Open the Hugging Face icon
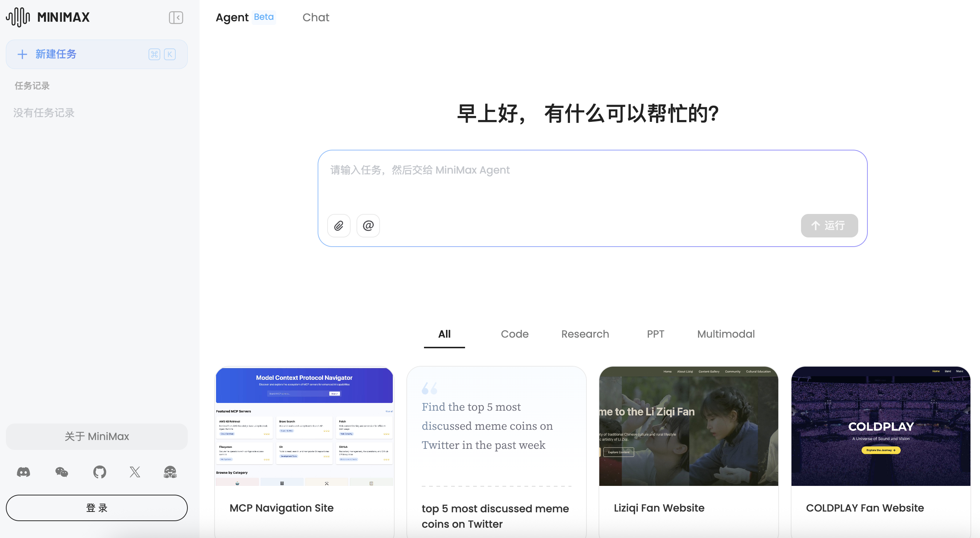This screenshot has width=980, height=538. [170, 472]
